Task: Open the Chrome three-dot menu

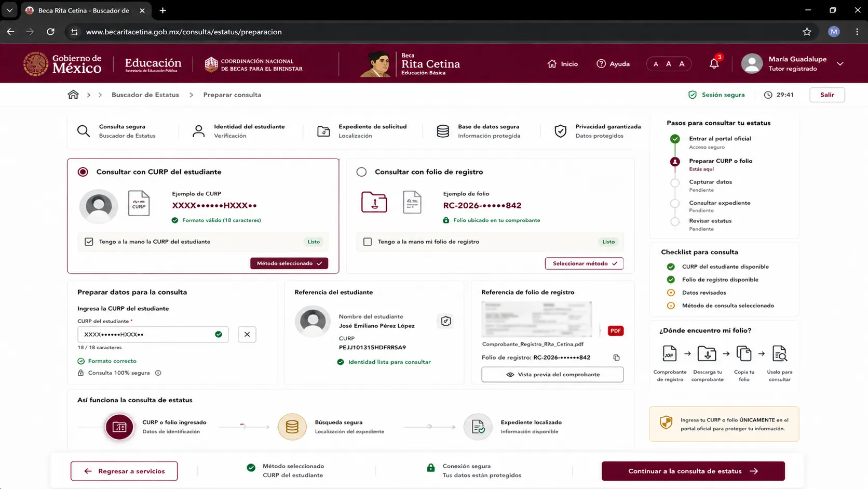Action: pos(857,32)
